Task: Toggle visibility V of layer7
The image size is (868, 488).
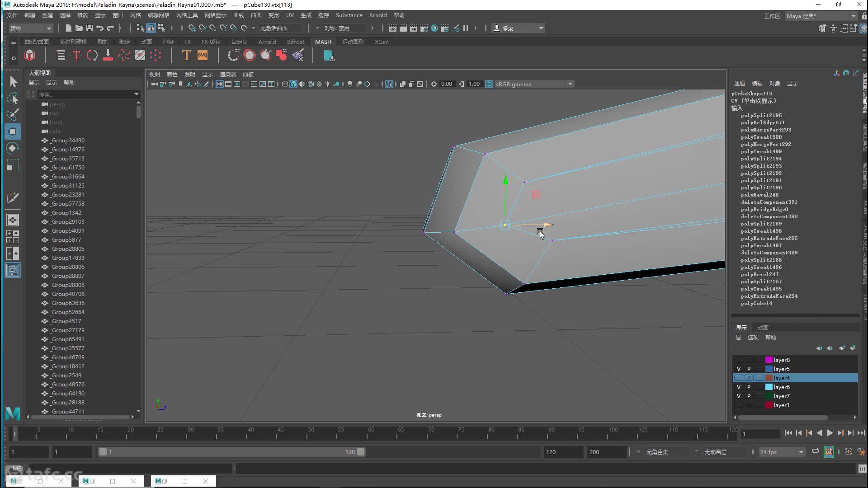Action: click(739, 396)
